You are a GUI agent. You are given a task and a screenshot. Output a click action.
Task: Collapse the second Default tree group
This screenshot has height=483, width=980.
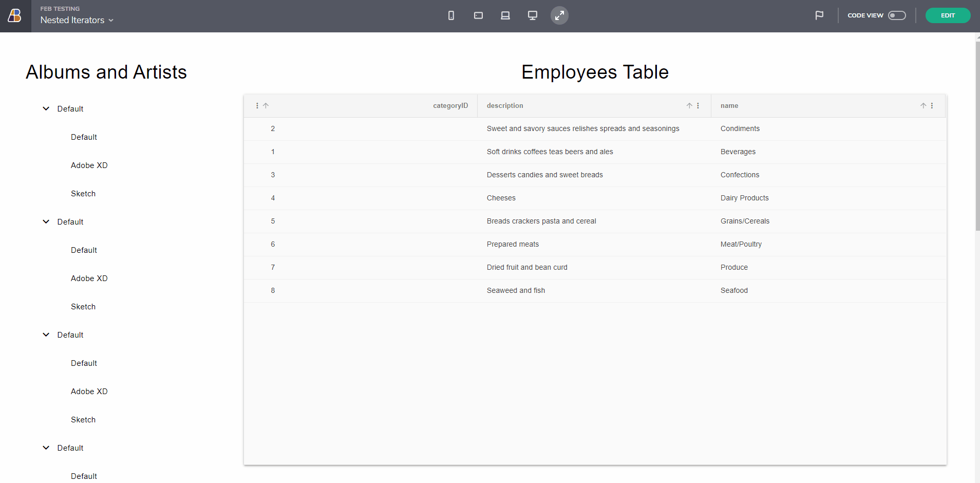46,222
